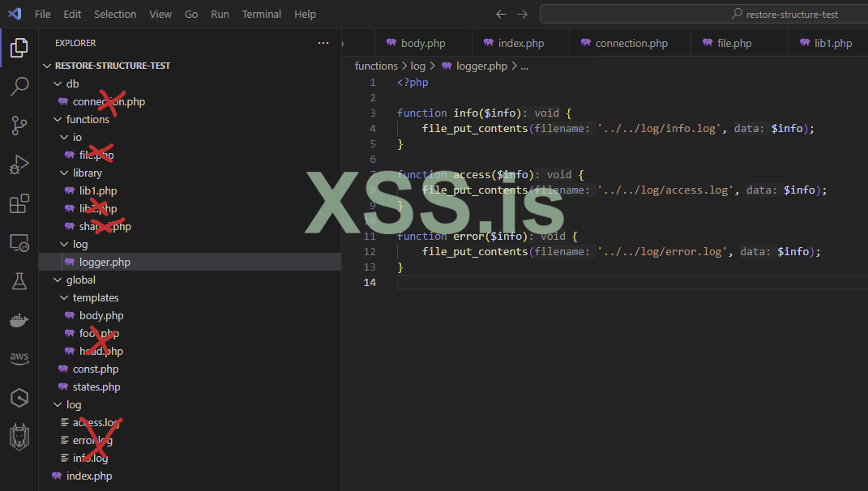
Task: Open the Testing flask icon
Action: point(19,281)
